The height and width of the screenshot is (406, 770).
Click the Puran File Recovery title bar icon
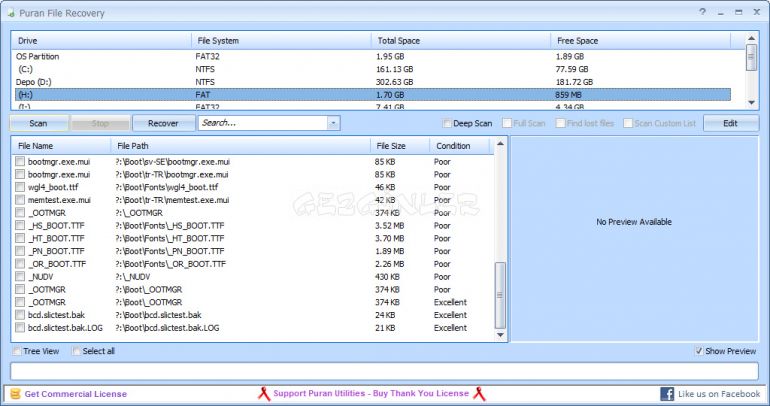click(x=11, y=13)
